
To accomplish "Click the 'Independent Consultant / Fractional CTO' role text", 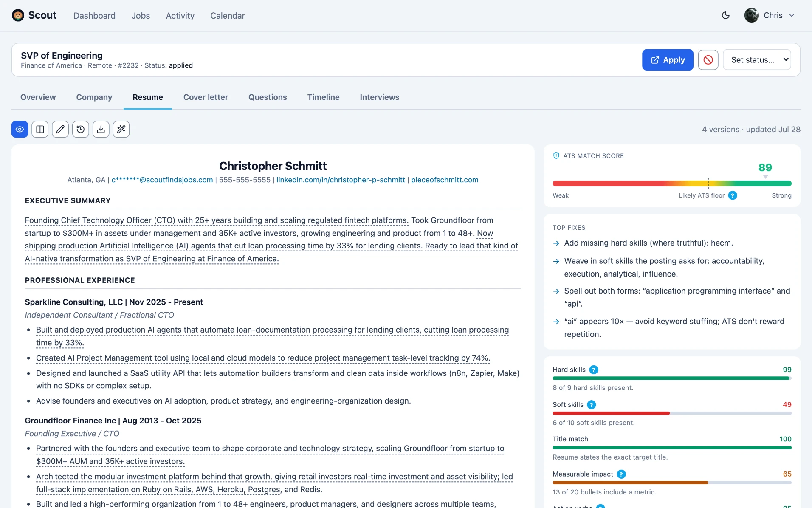I will click(x=99, y=315).
